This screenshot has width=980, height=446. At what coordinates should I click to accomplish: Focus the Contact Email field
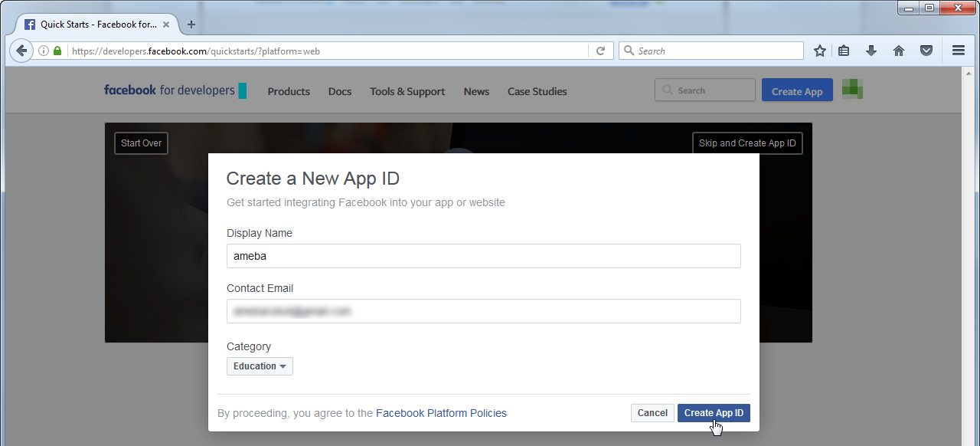484,311
